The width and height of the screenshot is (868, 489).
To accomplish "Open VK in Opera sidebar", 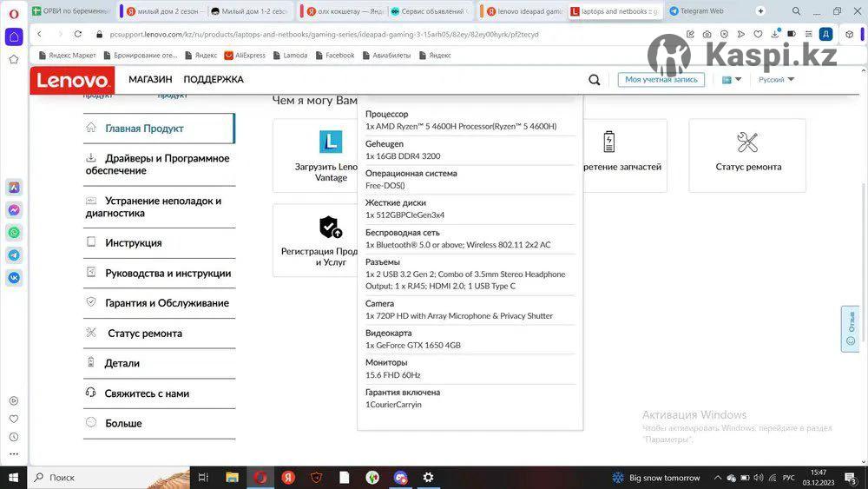I will 14,278.
